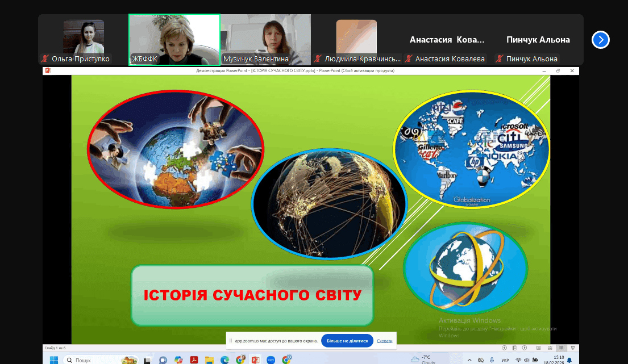The width and height of the screenshot is (628, 364).
Task: Switch to Slide Sorter view icon
Action: click(x=550, y=348)
